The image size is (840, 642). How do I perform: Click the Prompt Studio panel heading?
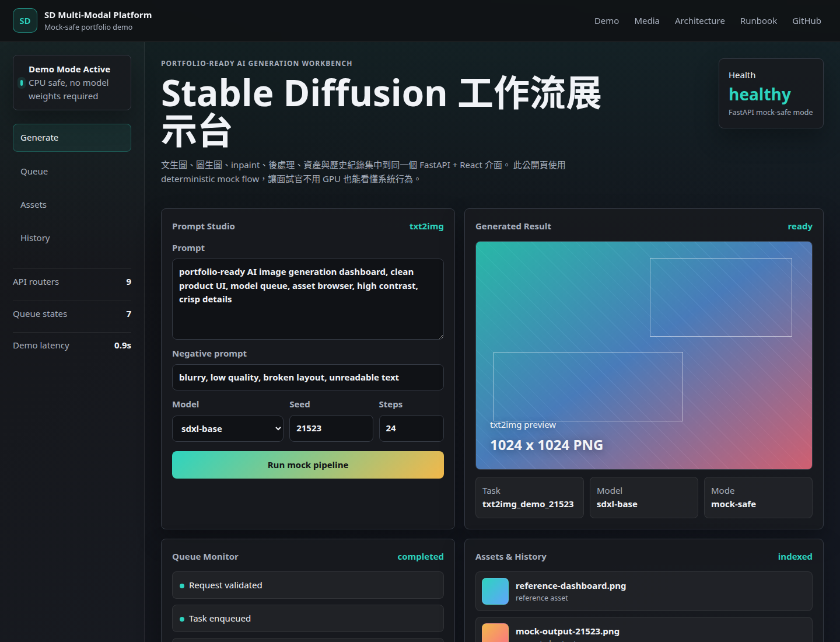204,226
